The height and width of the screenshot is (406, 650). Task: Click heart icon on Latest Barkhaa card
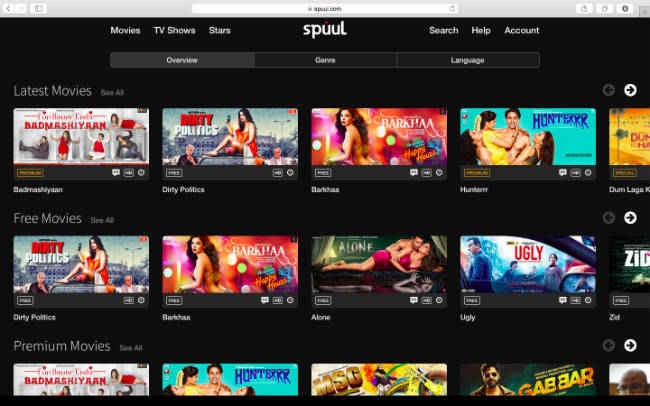click(x=439, y=173)
